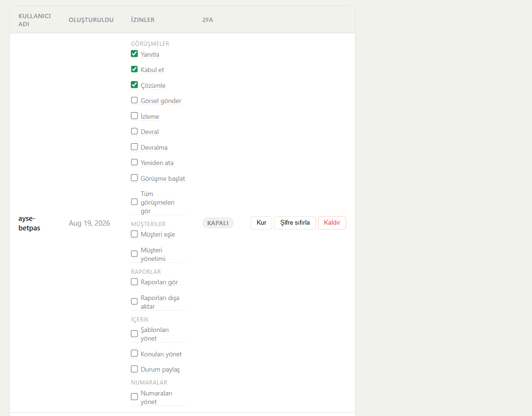Image resolution: width=532 pixels, height=416 pixels.
Task: Click the Kur button to set up 2FA
Action: pos(261,223)
